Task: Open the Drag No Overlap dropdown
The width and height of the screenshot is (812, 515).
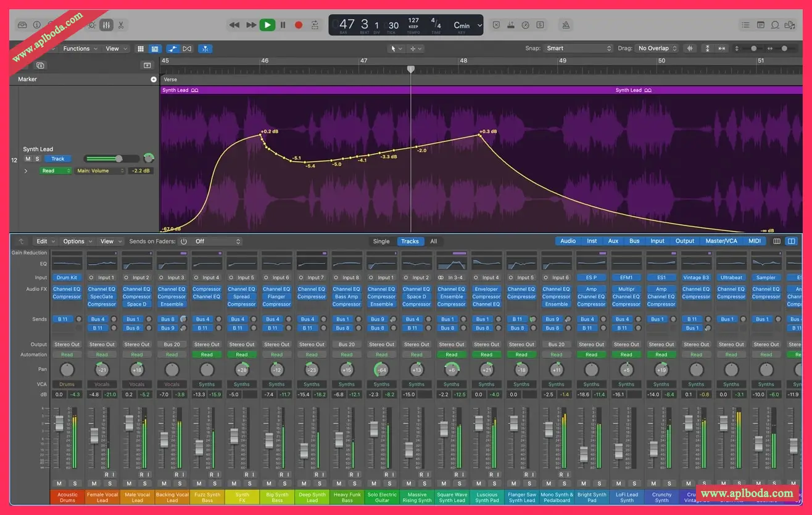Action: [x=658, y=48]
